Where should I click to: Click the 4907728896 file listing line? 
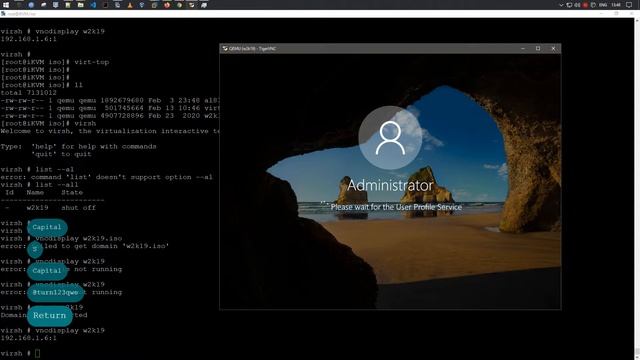(x=110, y=116)
